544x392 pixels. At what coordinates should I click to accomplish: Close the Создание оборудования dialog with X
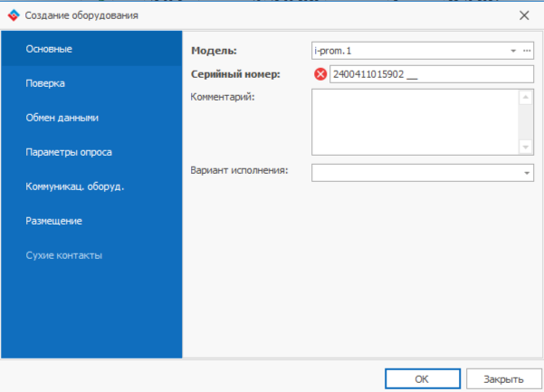pyautogui.click(x=524, y=14)
